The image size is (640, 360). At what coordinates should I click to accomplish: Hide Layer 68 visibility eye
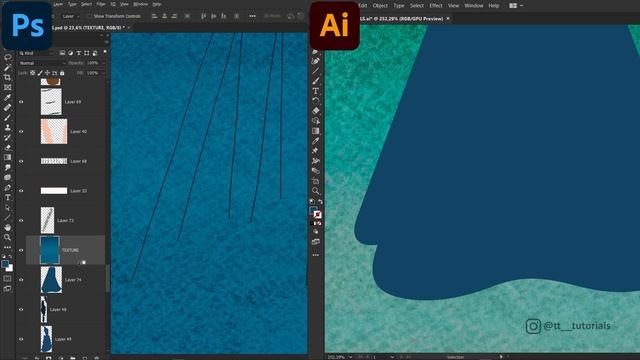click(21, 161)
